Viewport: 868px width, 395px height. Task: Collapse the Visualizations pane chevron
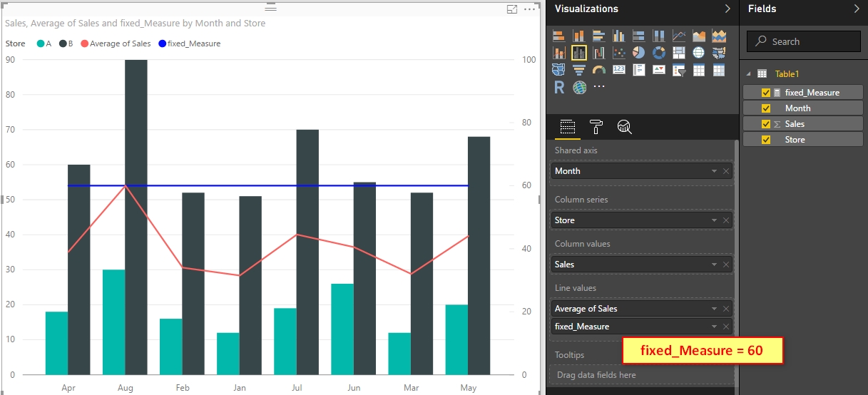click(x=727, y=9)
